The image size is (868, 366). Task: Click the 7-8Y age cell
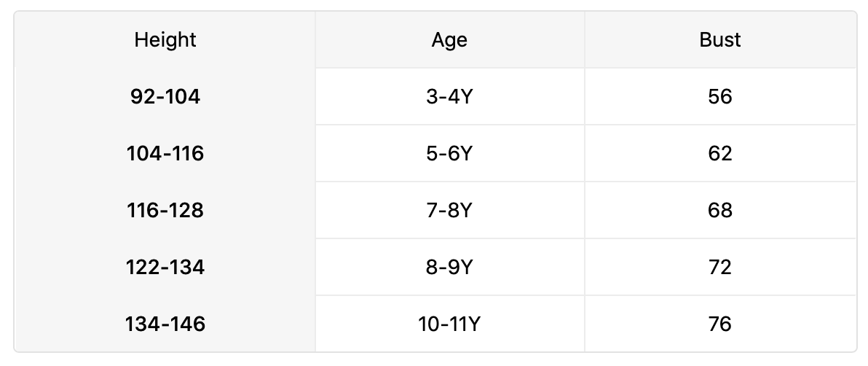(449, 211)
